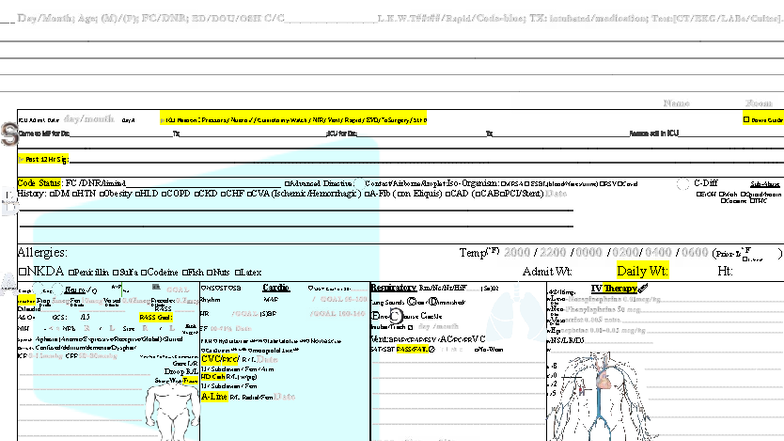
Task: Click the PASS/FAIL highlighted text
Action: point(412,350)
